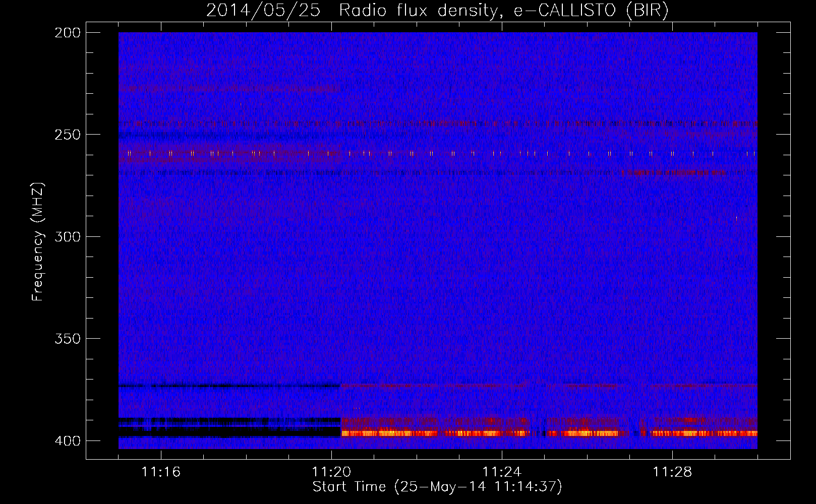This screenshot has height=504, width=816.
Task: Click the "Start Time (25-May-14 11:14:37)" label
Action: coord(437,487)
